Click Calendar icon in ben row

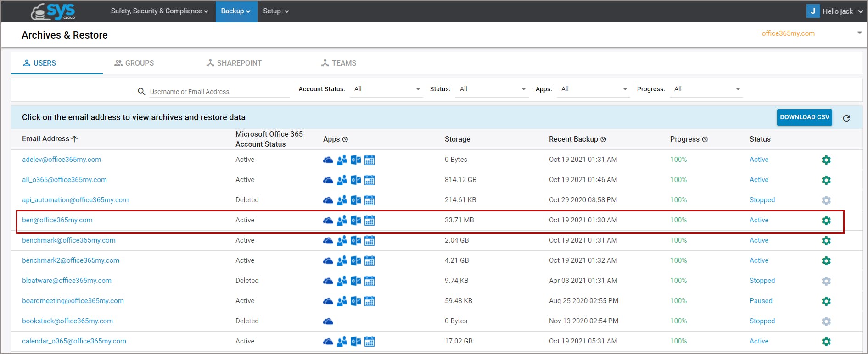[x=370, y=221]
